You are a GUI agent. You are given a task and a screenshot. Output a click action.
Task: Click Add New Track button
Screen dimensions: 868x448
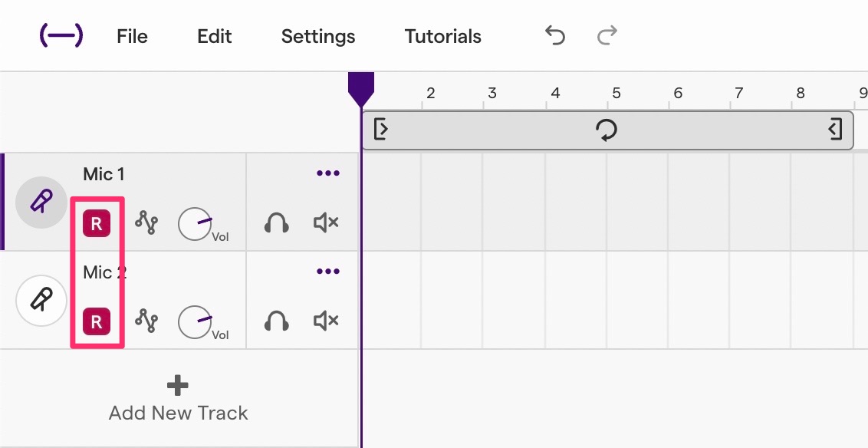point(178,399)
